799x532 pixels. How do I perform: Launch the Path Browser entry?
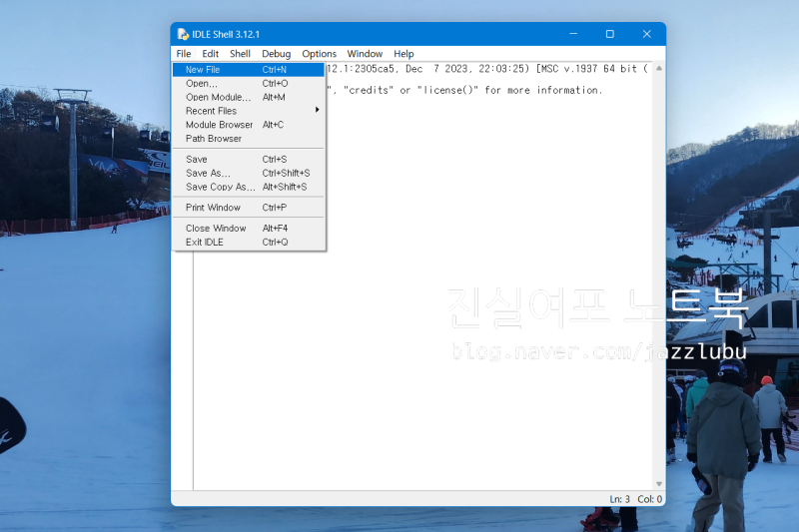[214, 139]
